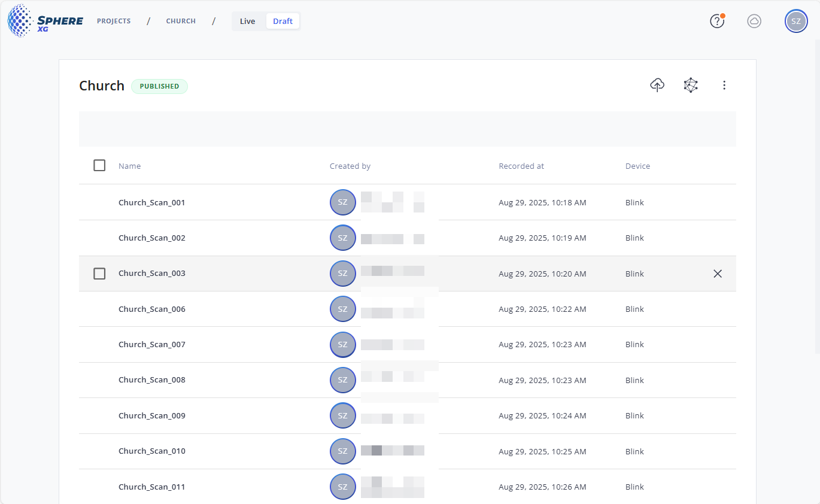
Task: Click the CHURCH breadcrumb link
Action: (x=181, y=21)
